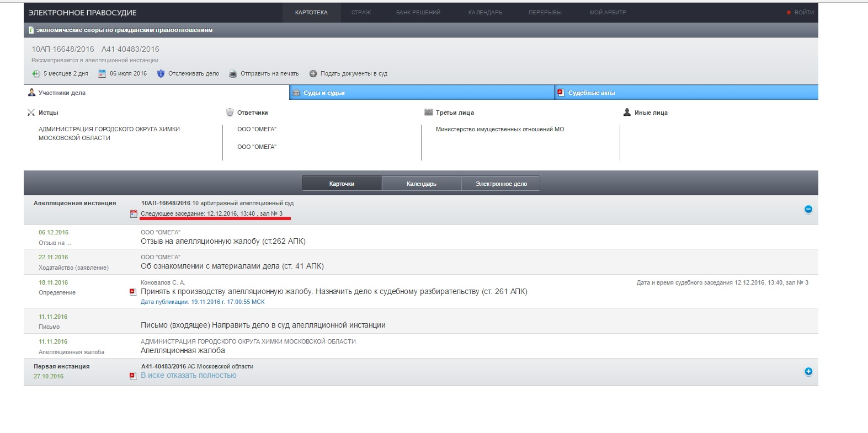Open PDF icon next to В иске отказать полностью
The height and width of the screenshot is (433, 868).
[x=132, y=376]
